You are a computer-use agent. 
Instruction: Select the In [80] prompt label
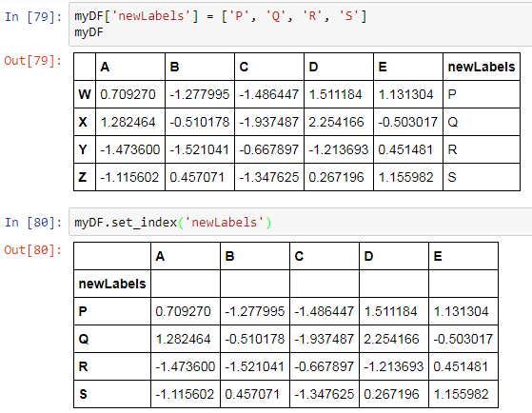[33, 223]
